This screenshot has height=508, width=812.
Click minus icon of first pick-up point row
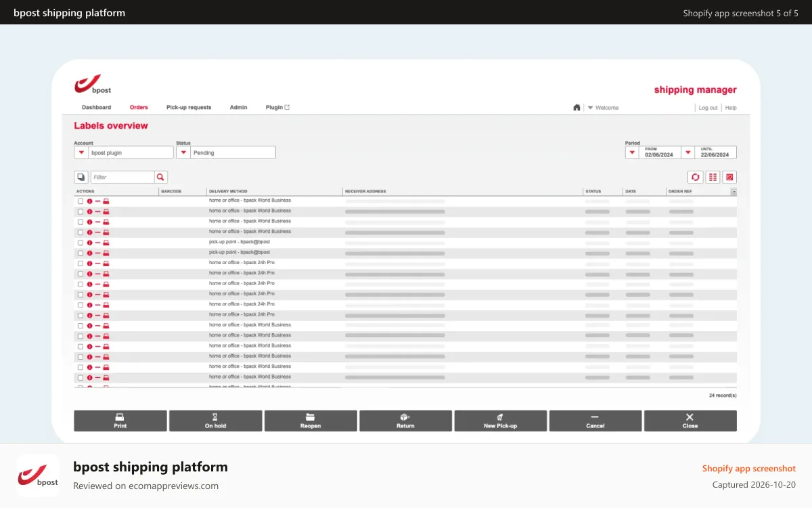pos(97,242)
